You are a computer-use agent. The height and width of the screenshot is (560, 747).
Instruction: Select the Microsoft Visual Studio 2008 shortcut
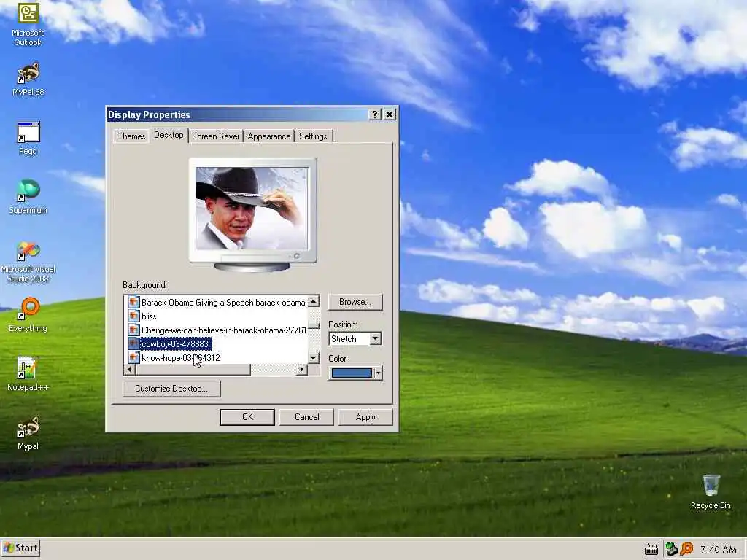pos(28,262)
